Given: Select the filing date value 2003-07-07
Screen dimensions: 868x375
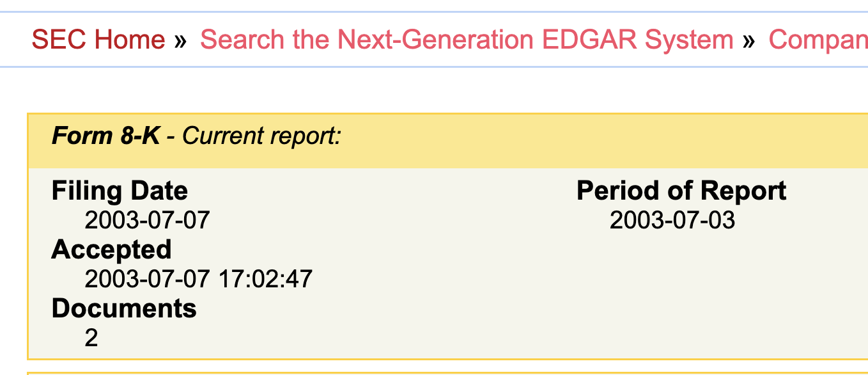Looking at the screenshot, I should tap(147, 220).
